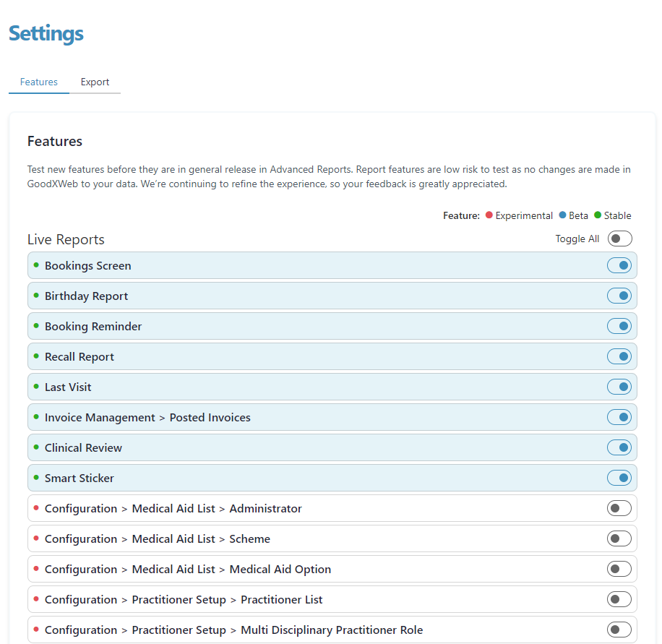
Task: Click the blue Beta legend dot
Action: 562,215
